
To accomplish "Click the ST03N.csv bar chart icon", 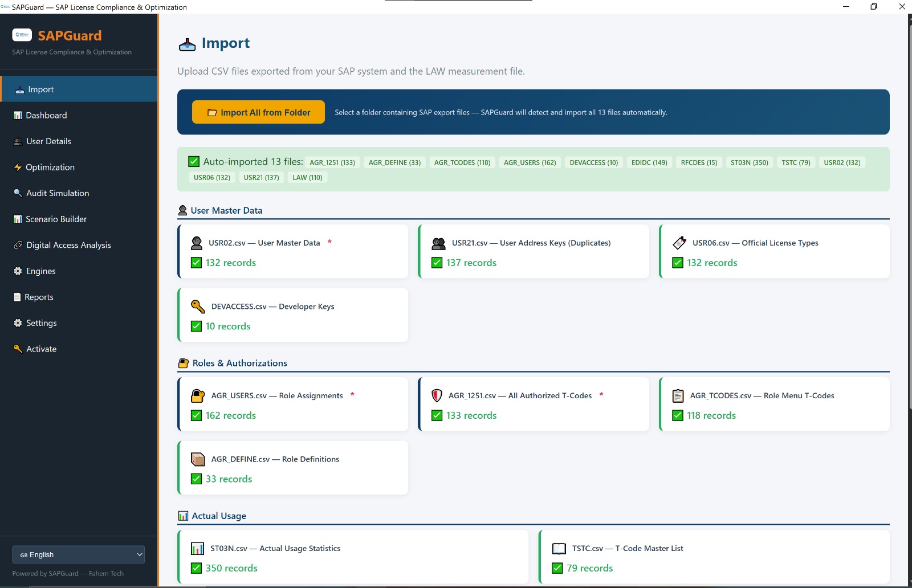I will (197, 549).
